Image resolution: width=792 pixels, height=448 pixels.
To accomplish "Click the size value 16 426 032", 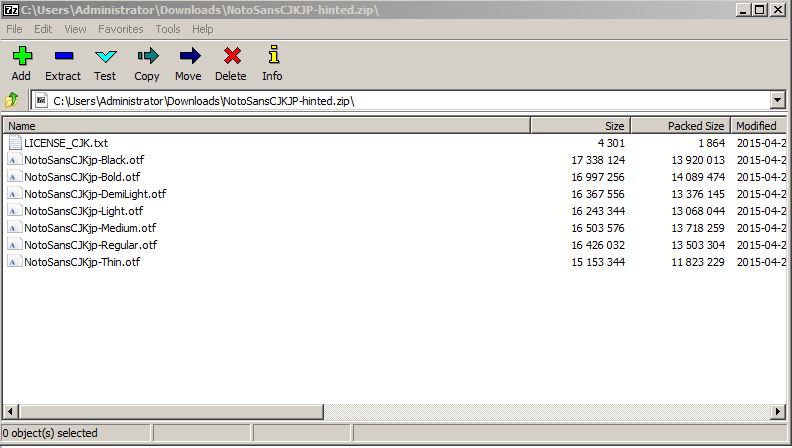I will pyautogui.click(x=598, y=245).
